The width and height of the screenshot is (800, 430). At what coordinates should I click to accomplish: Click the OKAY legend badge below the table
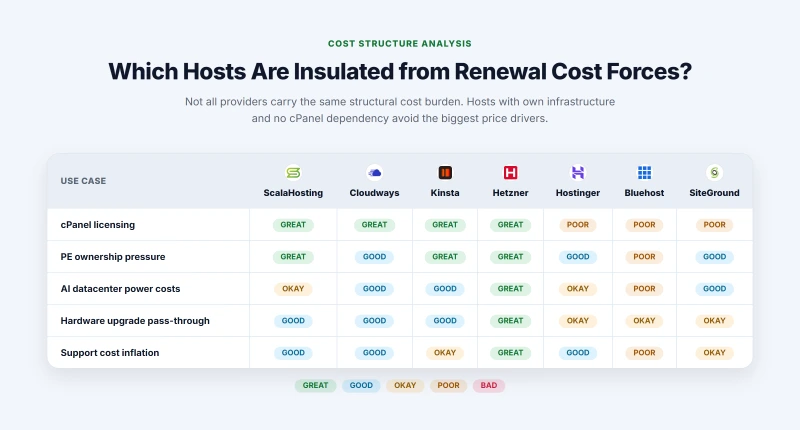[405, 385]
